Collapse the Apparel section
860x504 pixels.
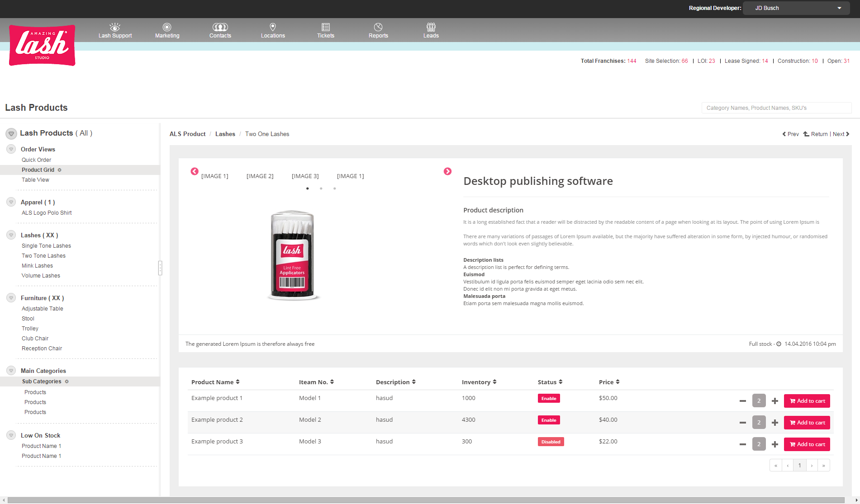11,202
